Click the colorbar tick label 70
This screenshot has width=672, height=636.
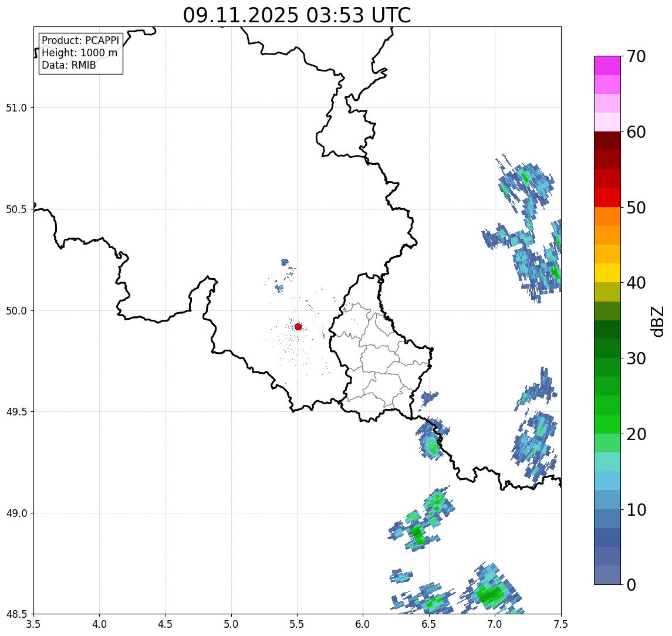636,56
